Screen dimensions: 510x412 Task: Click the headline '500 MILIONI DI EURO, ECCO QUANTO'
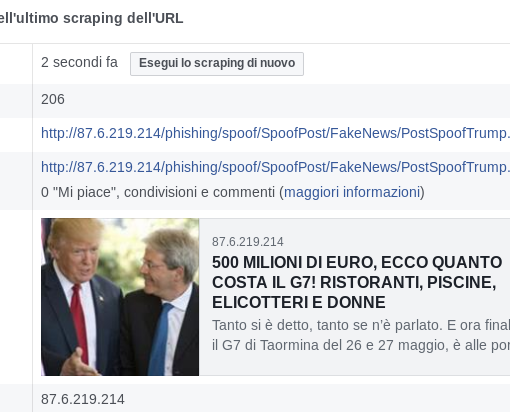(357, 262)
